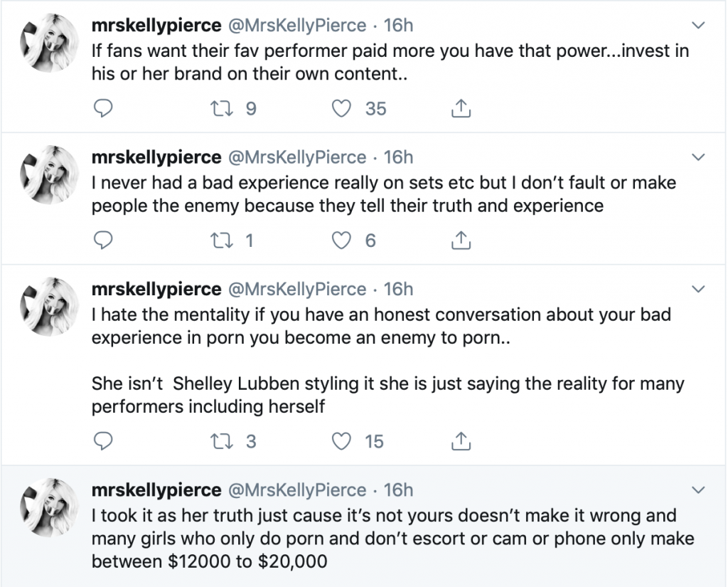Open the options chevron on the first tweet
The height and width of the screenshot is (587, 728).
699,26
